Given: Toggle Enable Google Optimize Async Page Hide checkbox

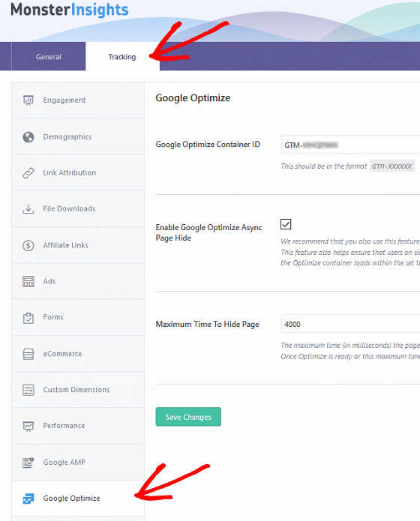Looking at the screenshot, I should point(286,224).
